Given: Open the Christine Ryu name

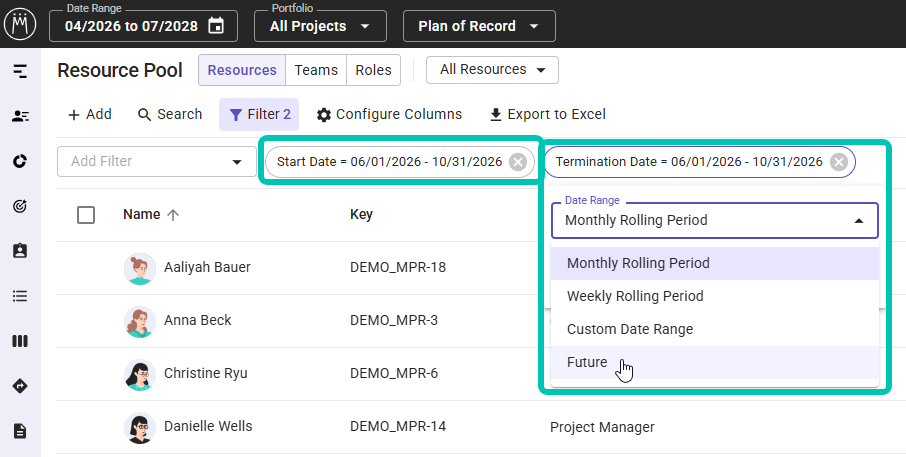Looking at the screenshot, I should pyautogui.click(x=206, y=373).
